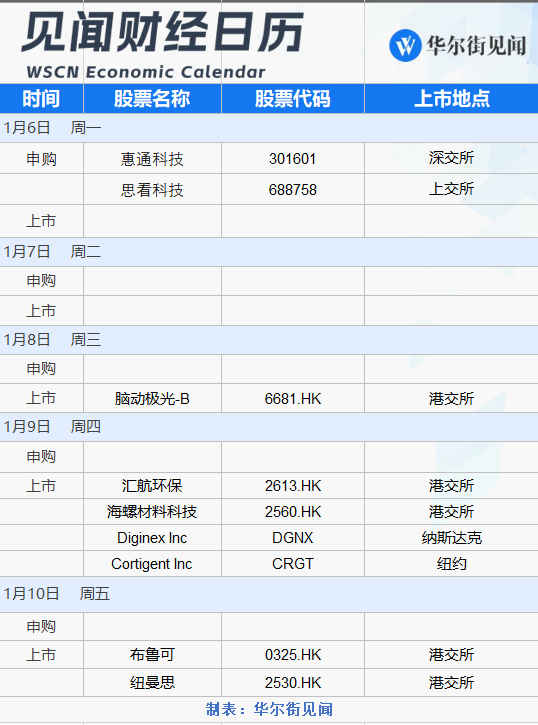Viewport: 538px width, 725px height.
Task: Click stock code 6681.HK
Action: pyautogui.click(x=293, y=399)
